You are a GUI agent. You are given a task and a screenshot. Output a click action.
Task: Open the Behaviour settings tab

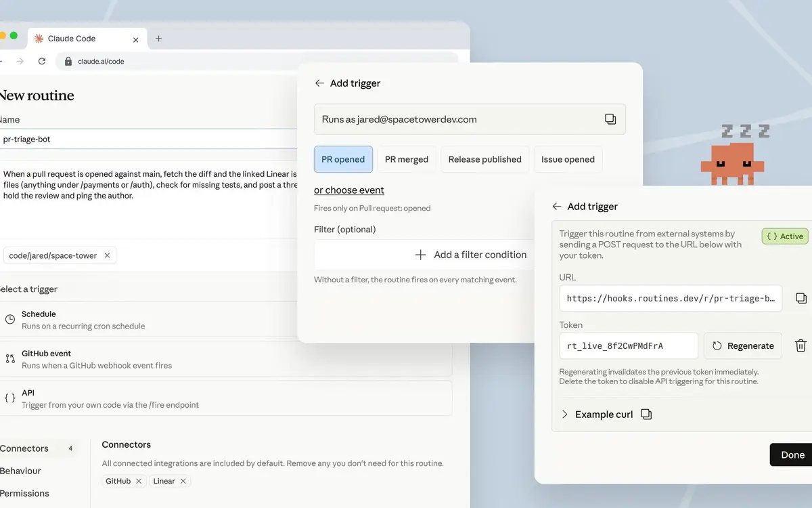pos(21,471)
